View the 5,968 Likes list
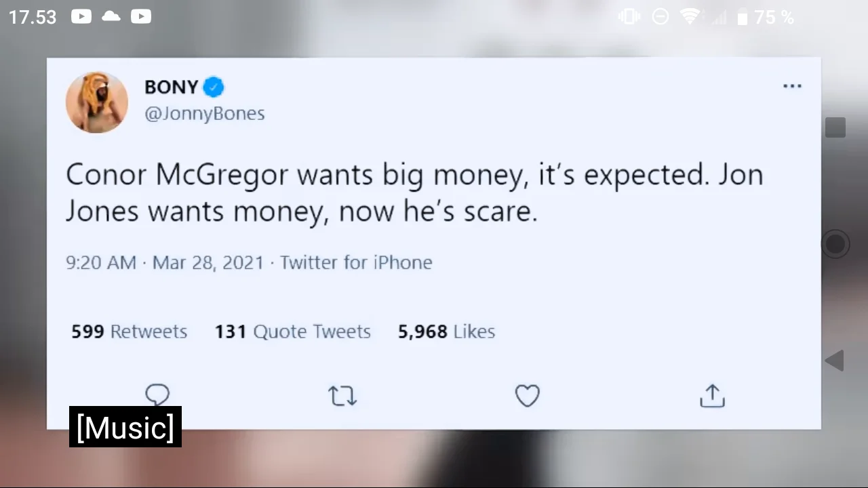Image resolution: width=868 pixels, height=488 pixels. pos(446,331)
